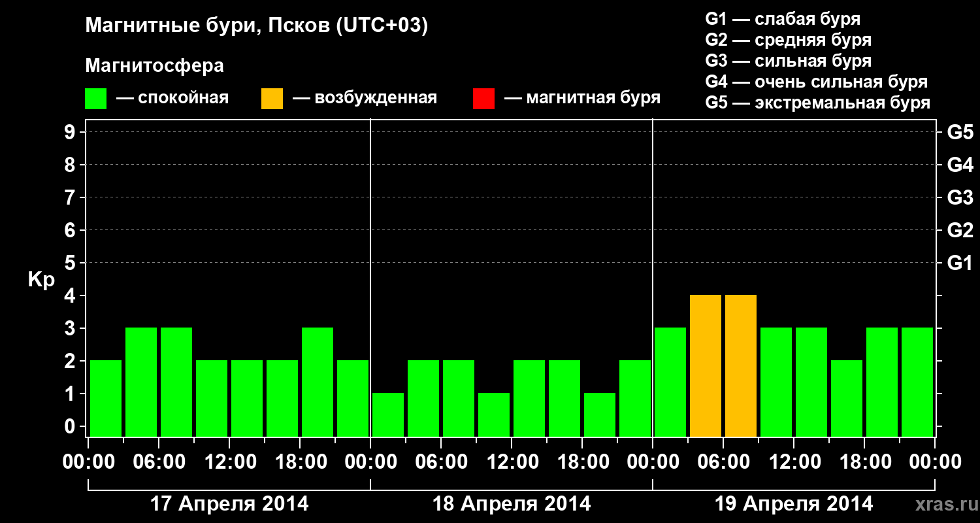Click the '18 Апреля 2014' date label
980x523 pixels.
[512, 504]
